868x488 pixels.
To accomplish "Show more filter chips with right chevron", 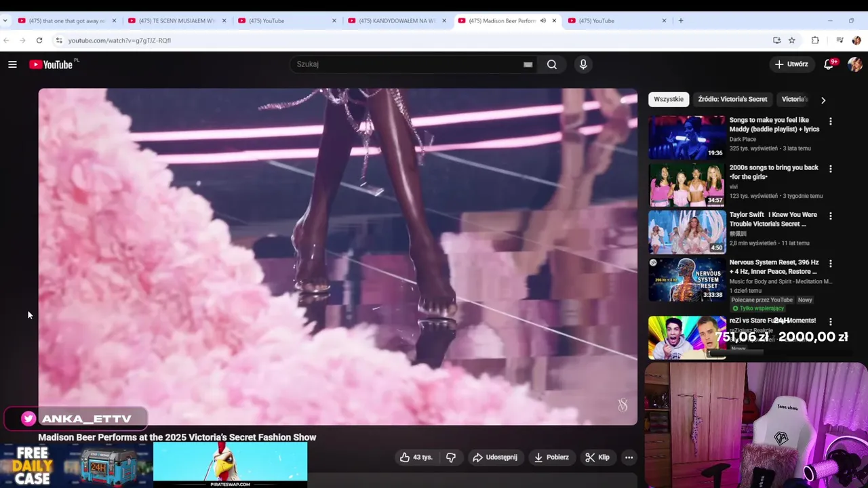I will [823, 100].
